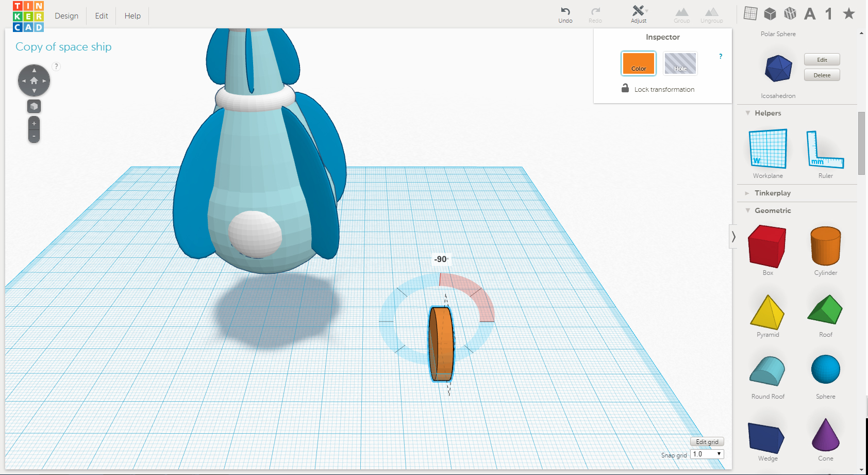Rotate view right with the right arrow
868x475 pixels.
[45, 81]
